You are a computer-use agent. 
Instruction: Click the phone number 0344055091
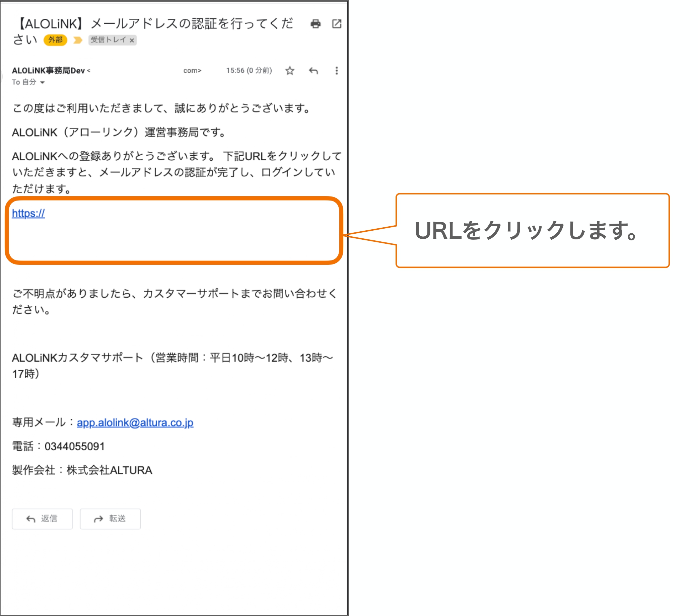(74, 446)
